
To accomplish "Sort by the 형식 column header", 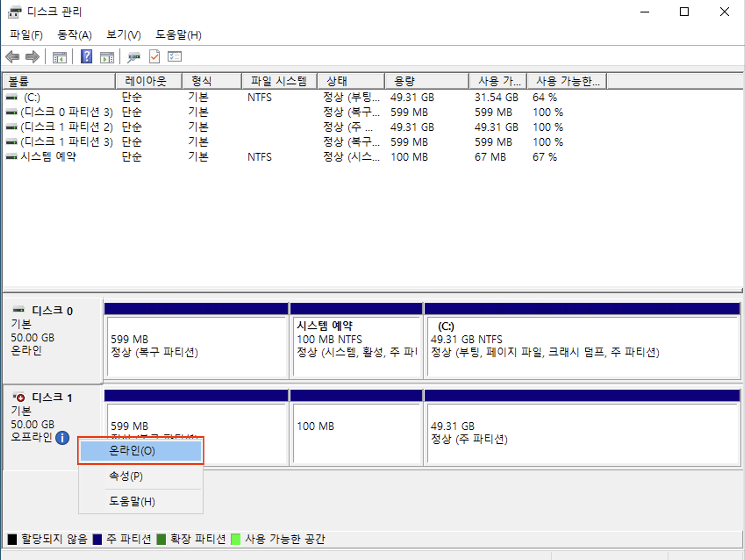I will point(211,81).
